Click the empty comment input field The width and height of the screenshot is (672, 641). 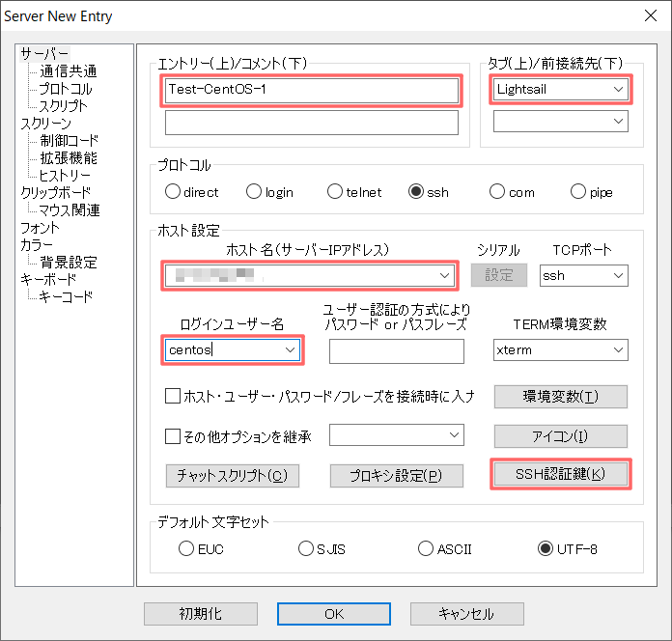point(312,123)
